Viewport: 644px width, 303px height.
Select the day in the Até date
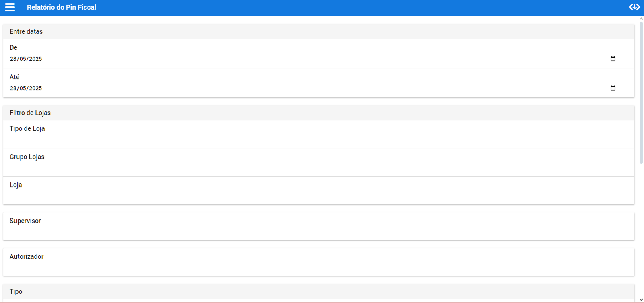[x=13, y=88]
